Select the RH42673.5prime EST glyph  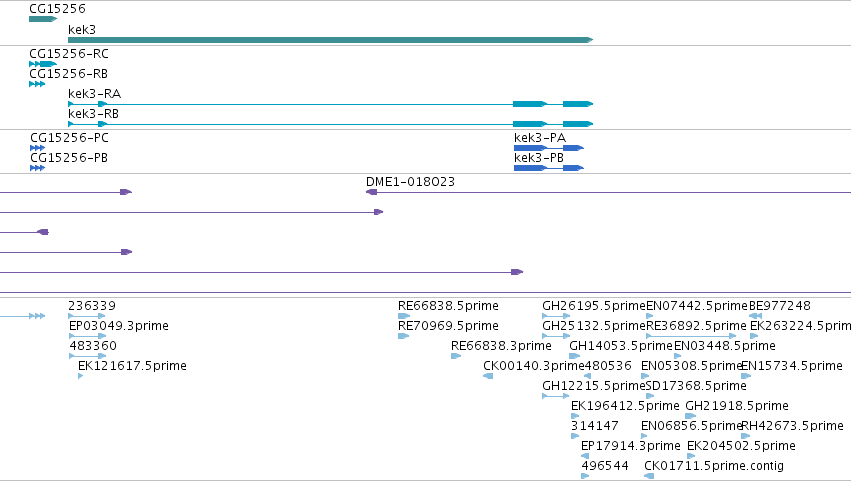click(x=746, y=436)
